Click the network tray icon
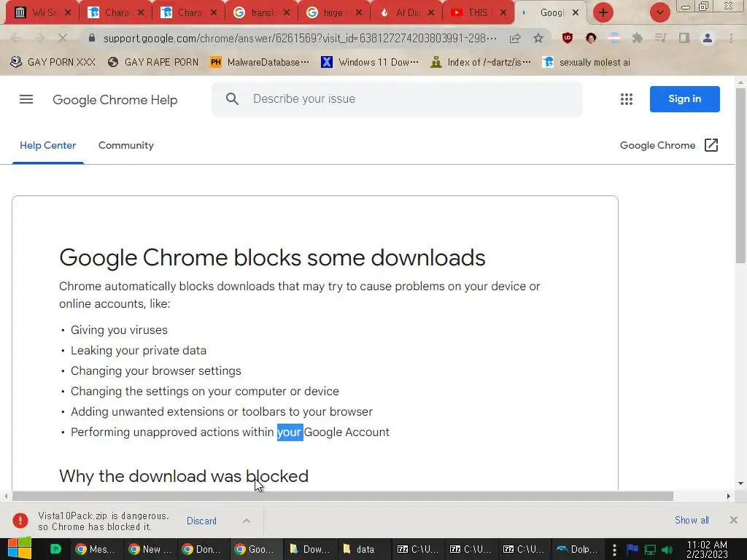The height and width of the screenshot is (560, 747). coord(650,550)
